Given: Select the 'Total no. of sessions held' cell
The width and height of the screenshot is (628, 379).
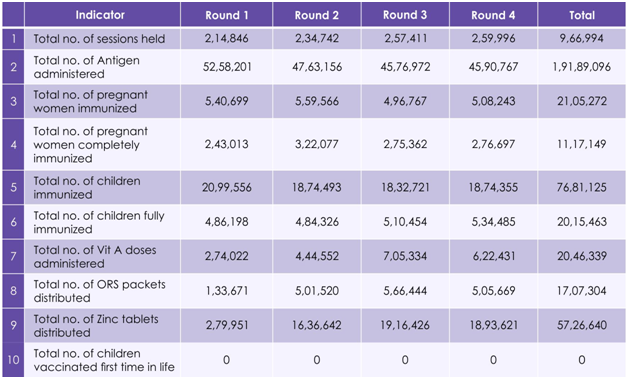Looking at the screenshot, I should pyautogui.click(x=102, y=38).
